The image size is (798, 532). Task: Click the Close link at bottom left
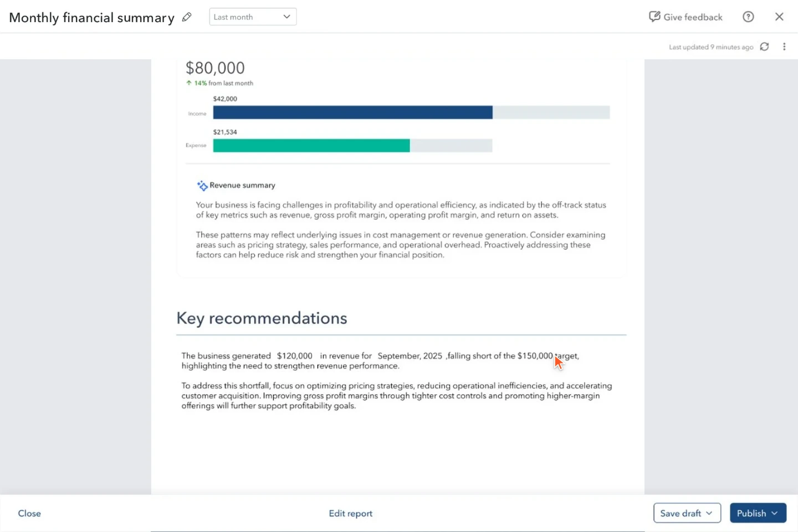pos(29,513)
